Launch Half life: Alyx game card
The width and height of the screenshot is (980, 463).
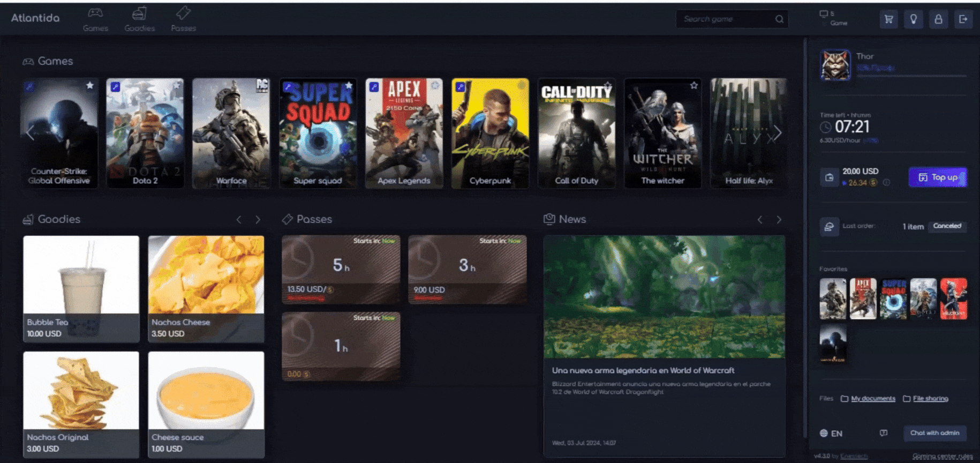point(749,133)
